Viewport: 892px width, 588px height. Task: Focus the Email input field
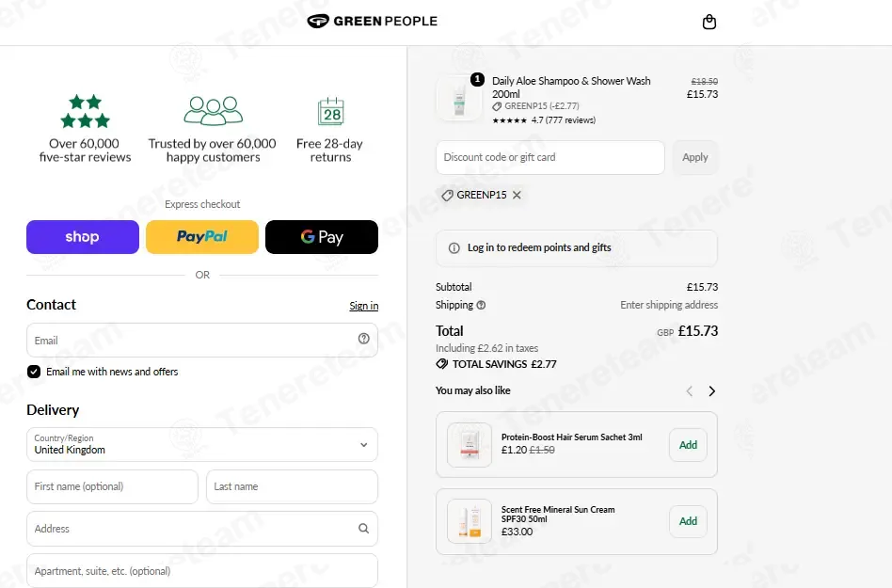(202, 340)
